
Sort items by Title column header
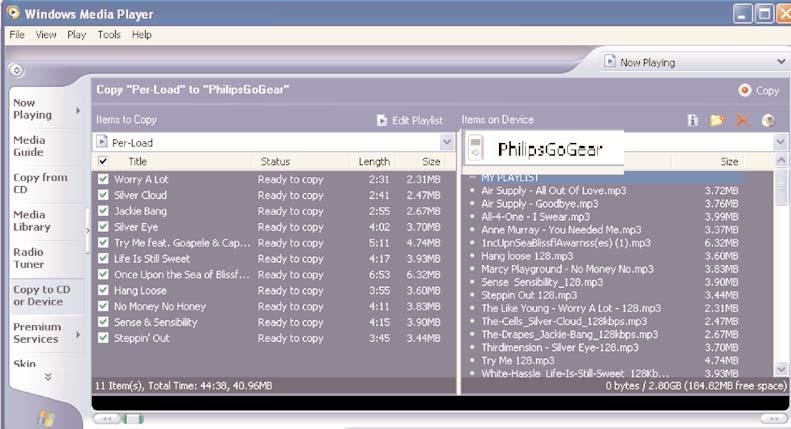(138, 162)
